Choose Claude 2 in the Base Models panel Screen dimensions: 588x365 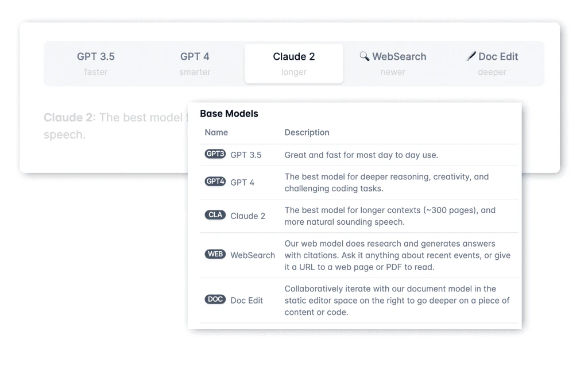[248, 215]
